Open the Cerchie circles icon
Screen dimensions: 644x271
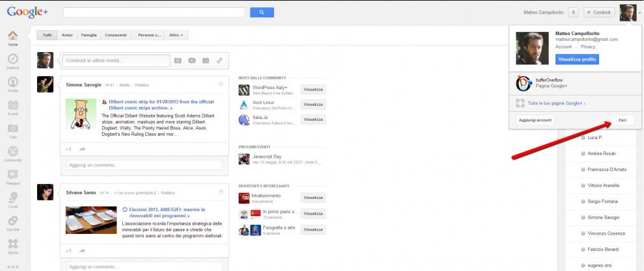tap(13, 220)
